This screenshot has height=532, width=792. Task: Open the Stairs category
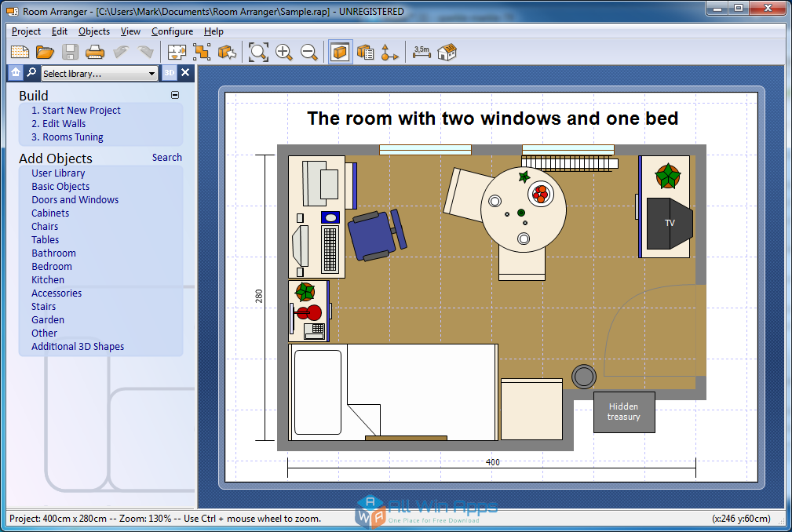pos(43,306)
